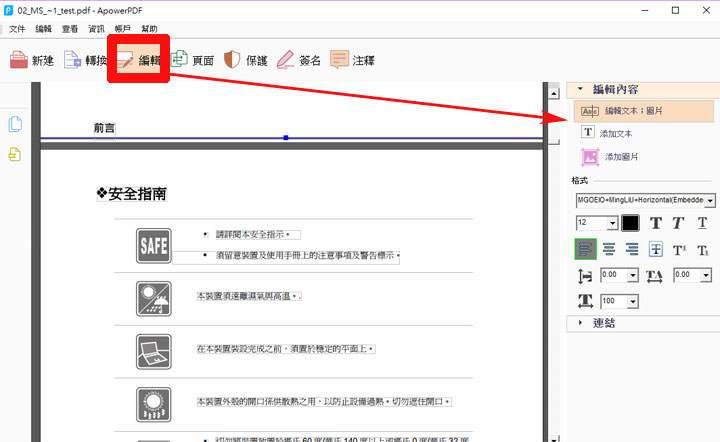Select the 編輯 (Edit) toolbar button
720x442 pixels.
point(138,60)
